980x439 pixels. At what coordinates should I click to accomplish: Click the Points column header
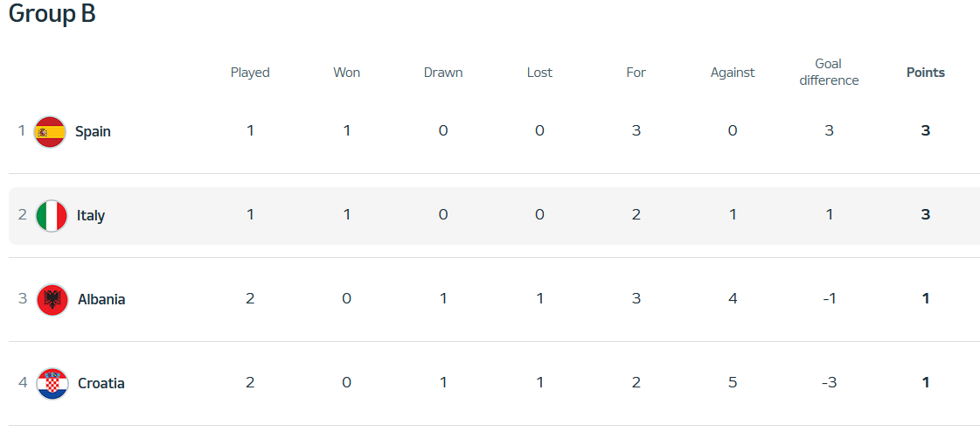(926, 73)
